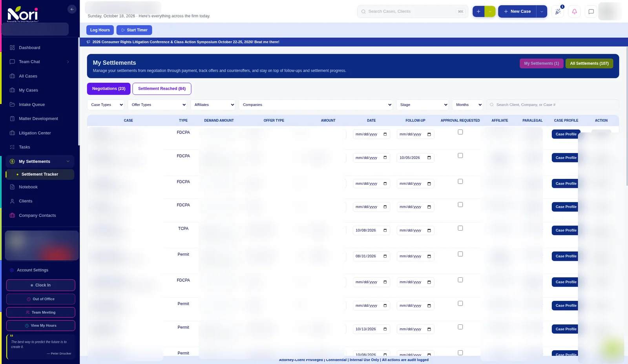Click the Log Hours button
The width and height of the screenshot is (628, 364).
[x=100, y=30]
